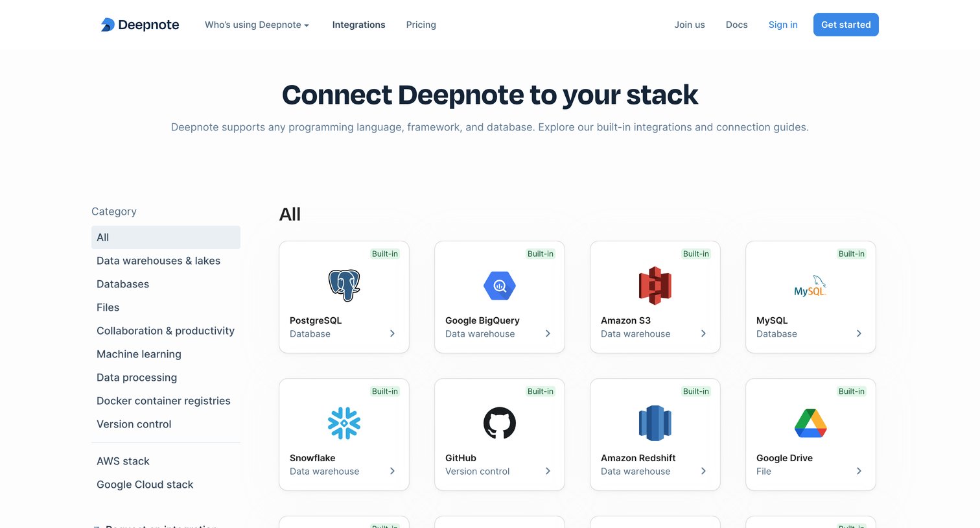
Task: Click the chevron on MySQL card
Action: (859, 333)
